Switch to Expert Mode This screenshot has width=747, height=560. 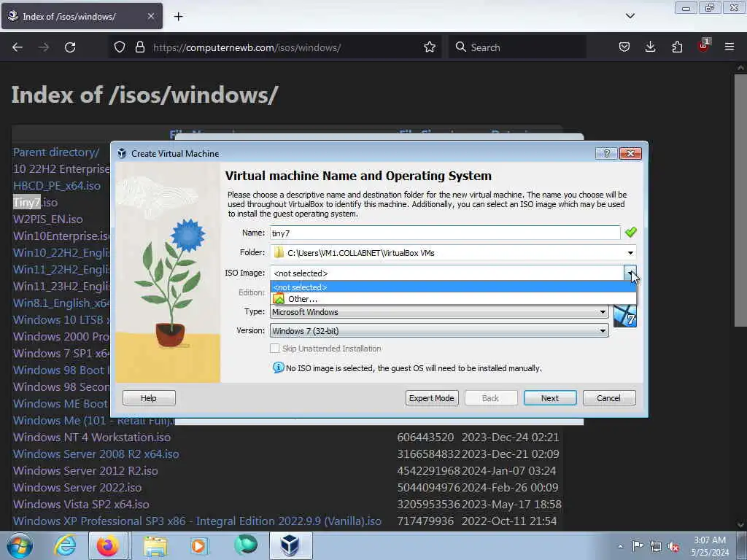(x=432, y=398)
